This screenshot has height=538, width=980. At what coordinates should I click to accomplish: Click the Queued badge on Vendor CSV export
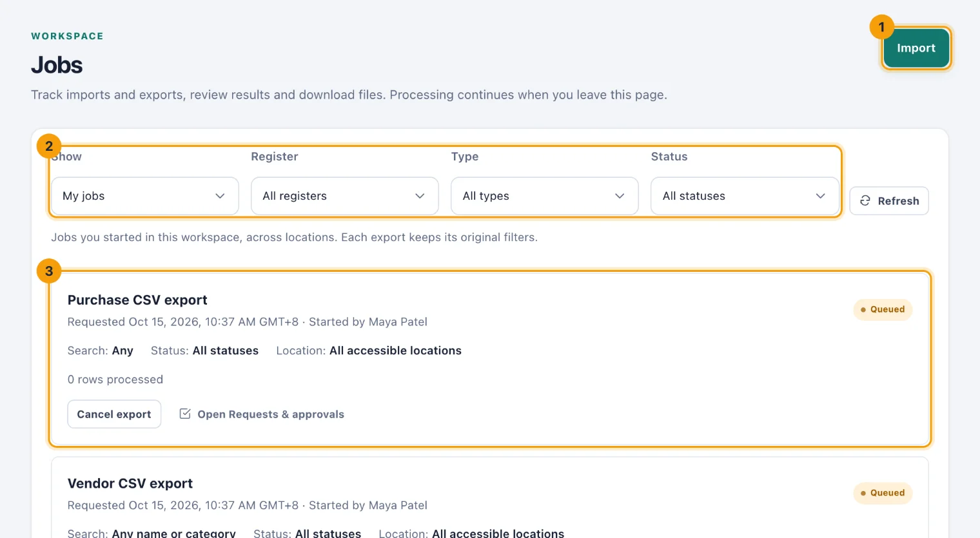883,493
